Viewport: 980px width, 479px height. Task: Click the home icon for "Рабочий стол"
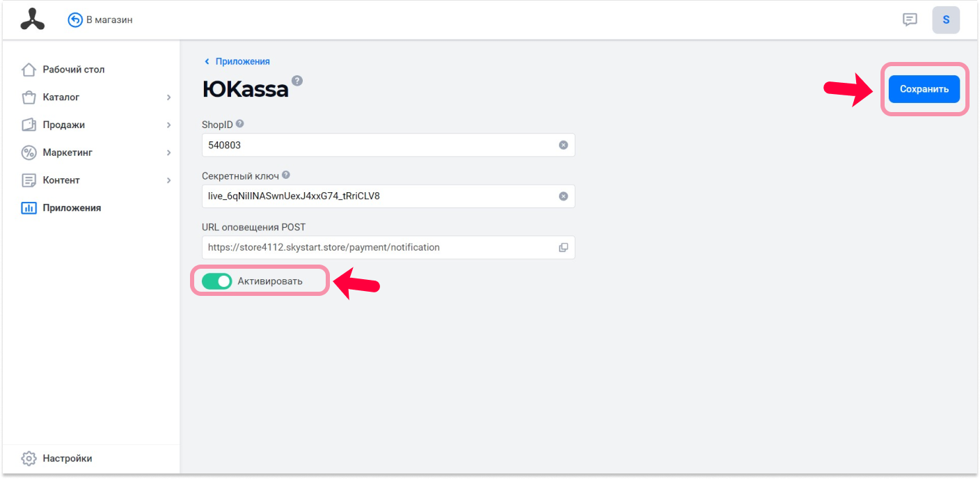(29, 70)
